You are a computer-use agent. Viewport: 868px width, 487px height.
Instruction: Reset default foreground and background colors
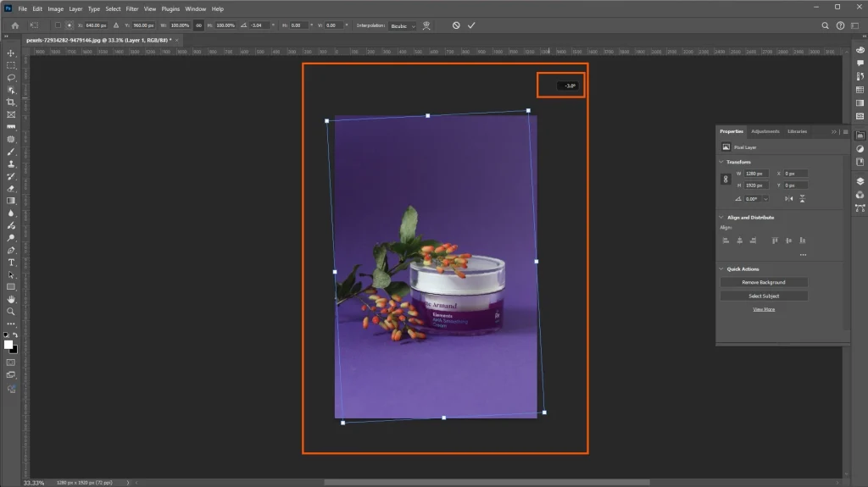pyautogui.click(x=6, y=335)
